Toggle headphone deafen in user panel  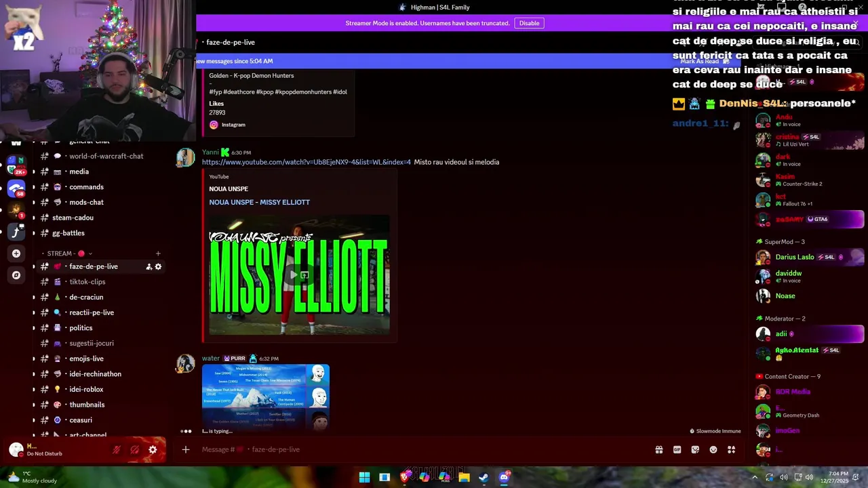134,449
